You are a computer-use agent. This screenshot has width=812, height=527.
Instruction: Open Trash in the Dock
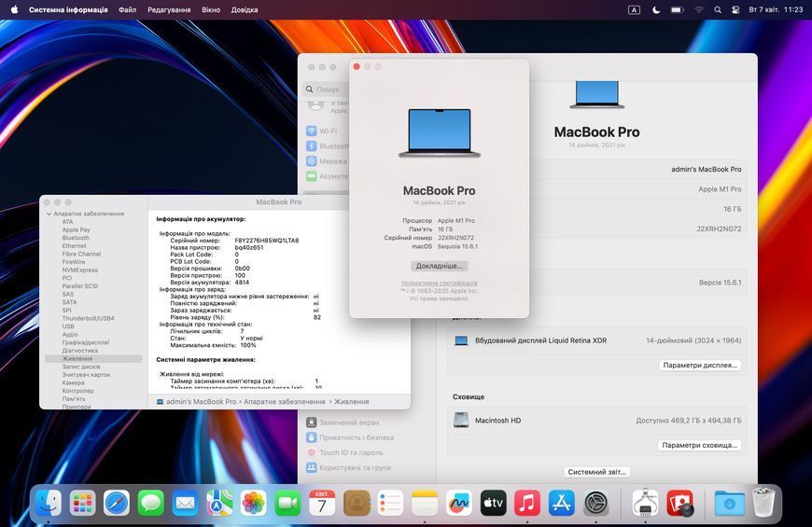pyautogui.click(x=763, y=502)
